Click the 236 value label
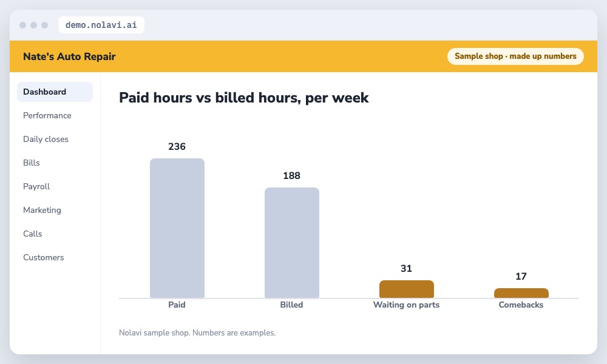The image size is (607, 364). point(177,146)
